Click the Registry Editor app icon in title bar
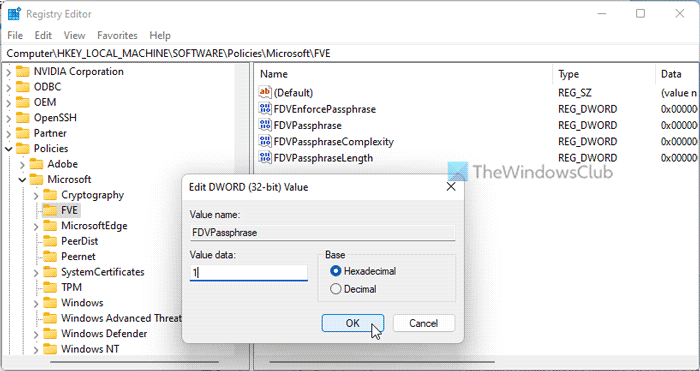The height and width of the screenshot is (371, 700). pos(14,14)
